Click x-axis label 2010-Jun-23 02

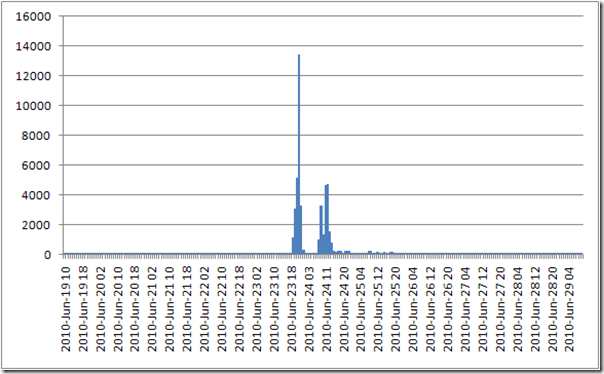[257, 309]
